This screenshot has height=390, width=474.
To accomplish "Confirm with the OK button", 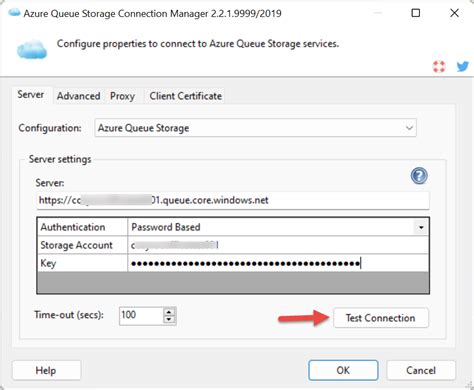I will (x=343, y=370).
